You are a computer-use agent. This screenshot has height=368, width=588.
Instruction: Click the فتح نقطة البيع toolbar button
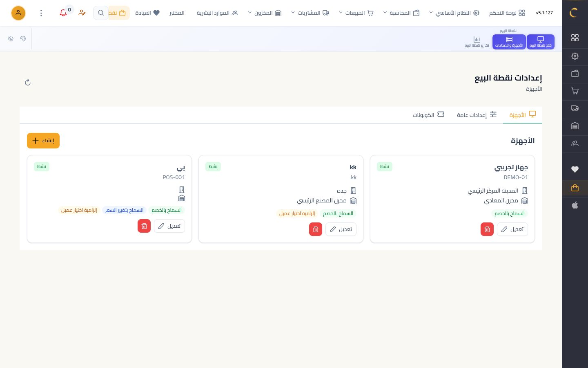coord(541,42)
